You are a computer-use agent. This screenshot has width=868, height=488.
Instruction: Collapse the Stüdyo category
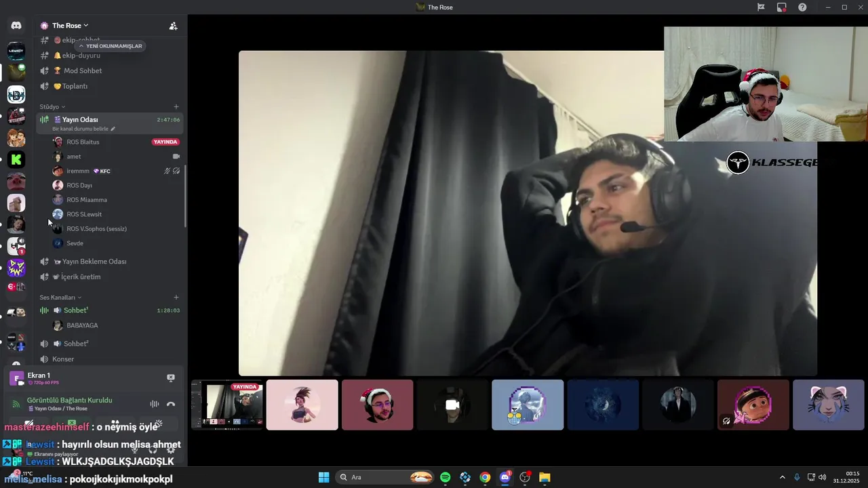[52, 106]
